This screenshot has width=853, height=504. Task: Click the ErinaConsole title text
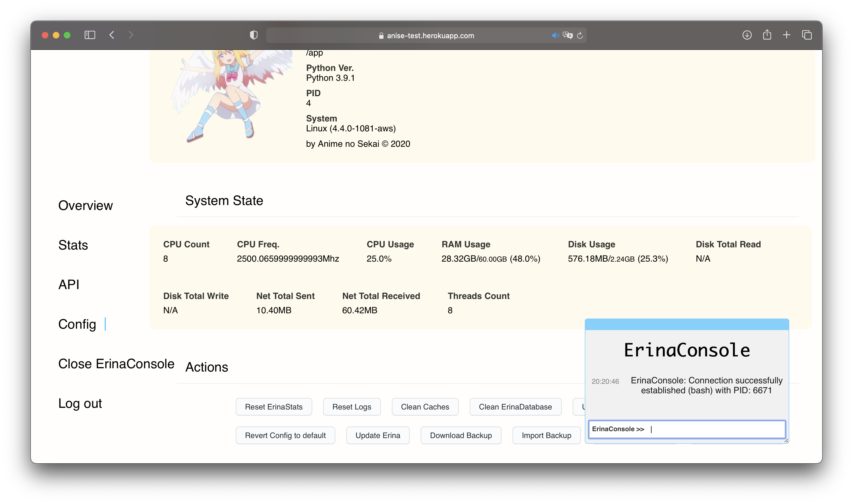[x=687, y=350]
